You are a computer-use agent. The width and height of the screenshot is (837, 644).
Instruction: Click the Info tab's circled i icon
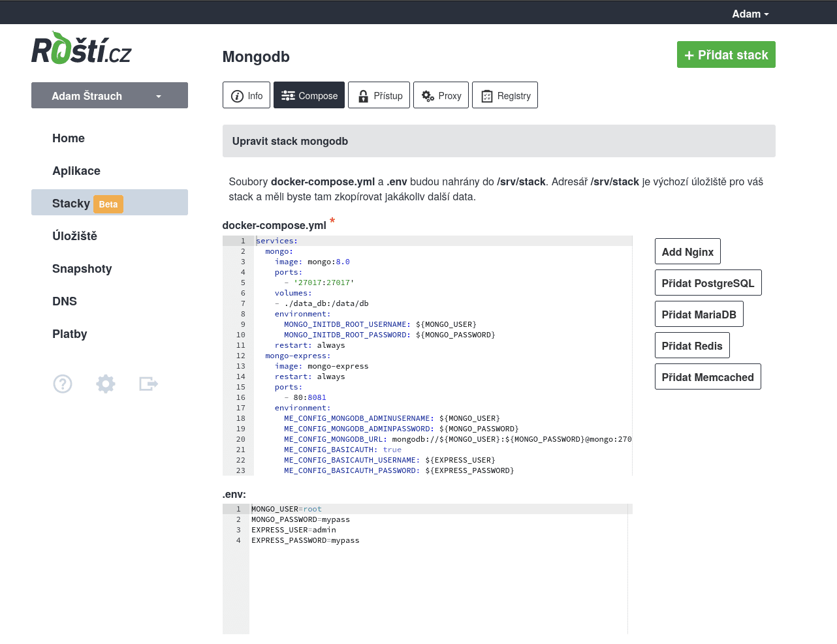tap(237, 96)
